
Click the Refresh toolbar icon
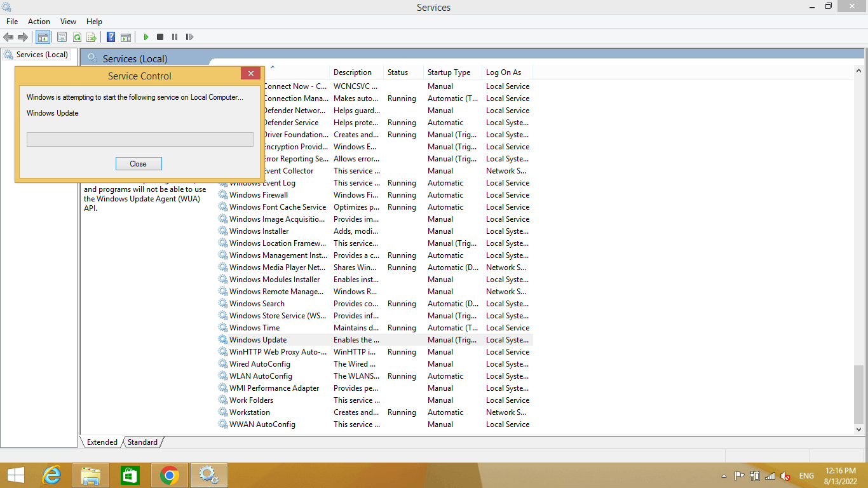pyautogui.click(x=77, y=37)
